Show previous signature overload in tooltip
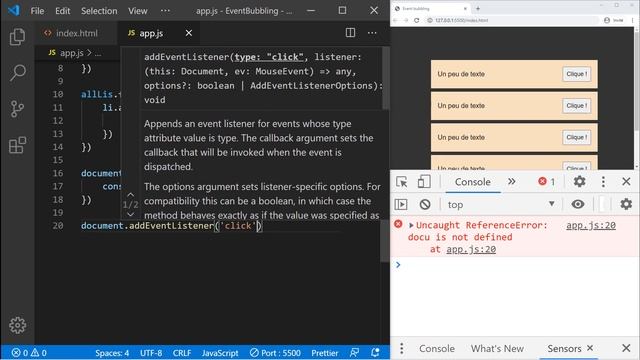Screen dimensions: 640x360 point(131,195)
